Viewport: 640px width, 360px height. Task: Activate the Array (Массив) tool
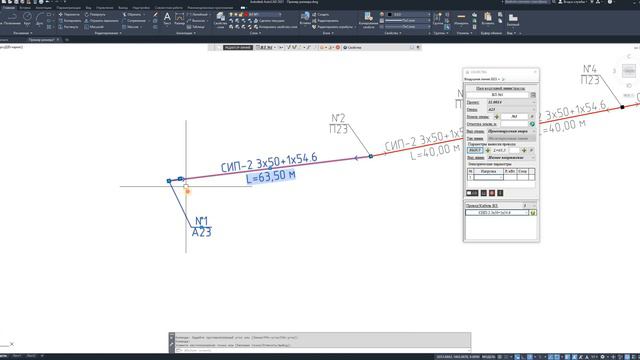(x=131, y=27)
